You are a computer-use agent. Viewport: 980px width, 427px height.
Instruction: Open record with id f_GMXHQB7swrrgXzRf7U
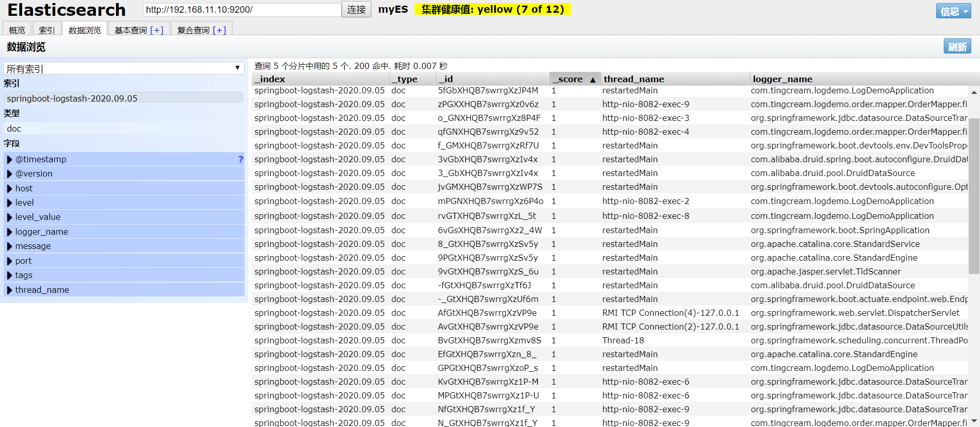tap(488, 145)
